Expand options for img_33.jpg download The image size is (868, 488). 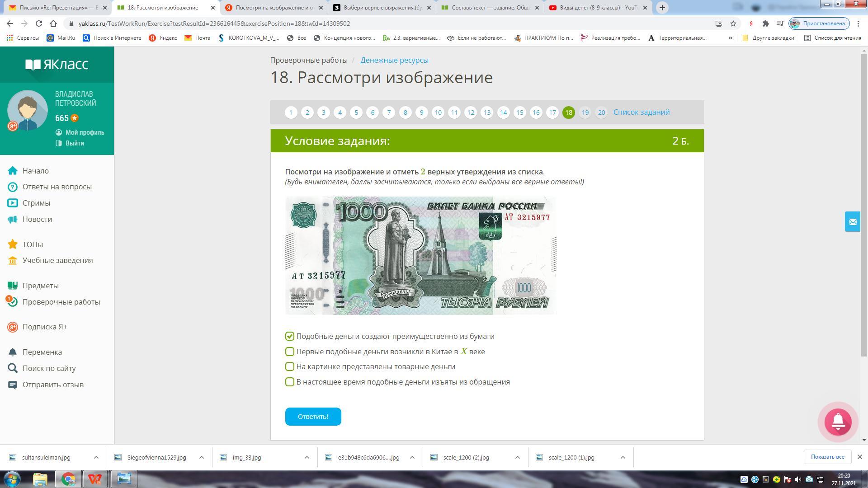307,457
